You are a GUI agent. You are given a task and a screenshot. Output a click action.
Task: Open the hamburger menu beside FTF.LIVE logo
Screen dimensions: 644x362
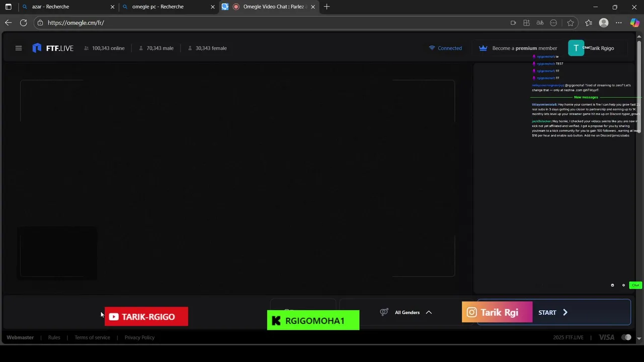pyautogui.click(x=19, y=48)
